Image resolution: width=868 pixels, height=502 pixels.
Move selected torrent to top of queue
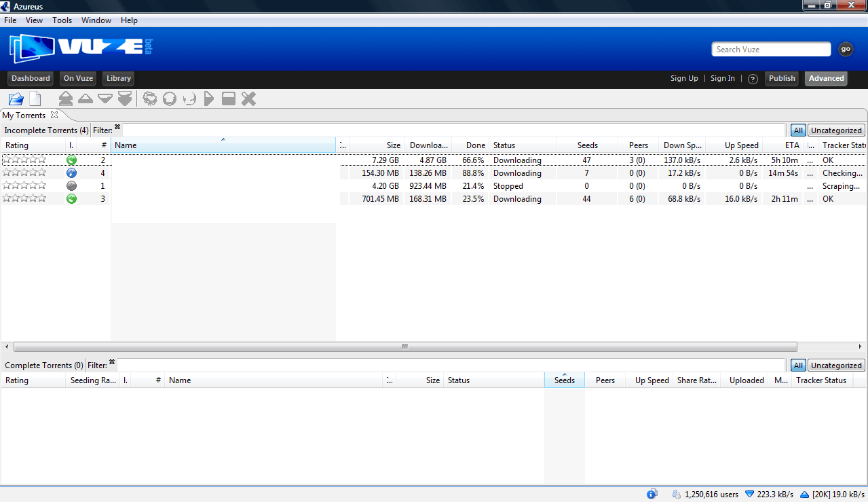pyautogui.click(x=65, y=98)
